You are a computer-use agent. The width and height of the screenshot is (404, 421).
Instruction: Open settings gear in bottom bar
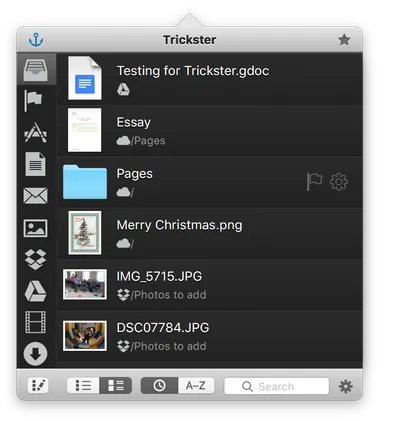346,386
